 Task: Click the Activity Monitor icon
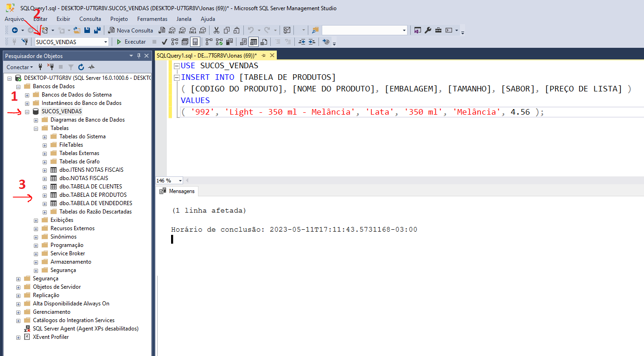tap(287, 30)
